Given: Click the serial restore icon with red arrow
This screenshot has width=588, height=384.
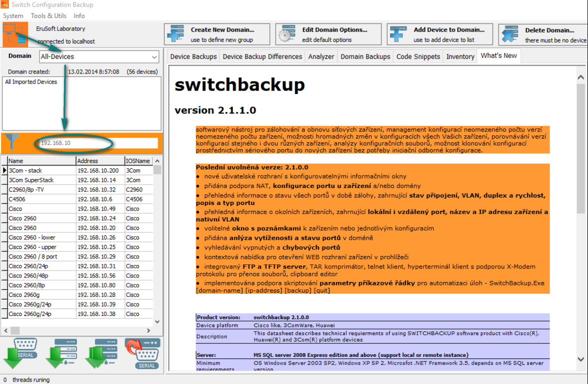Looking at the screenshot, I should pyautogui.click(x=143, y=353).
